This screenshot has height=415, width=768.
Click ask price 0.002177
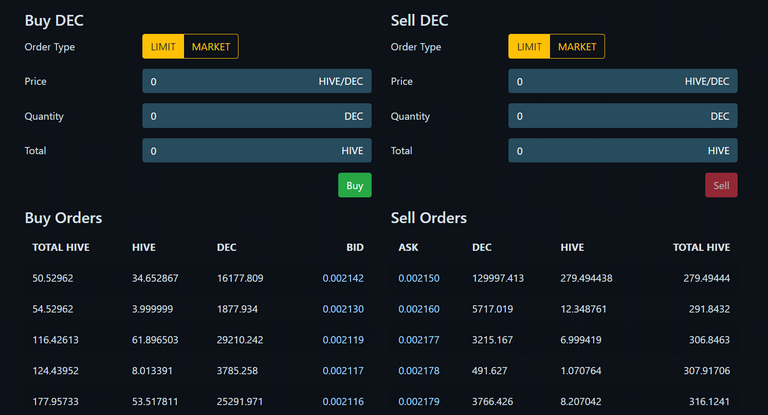(419, 340)
